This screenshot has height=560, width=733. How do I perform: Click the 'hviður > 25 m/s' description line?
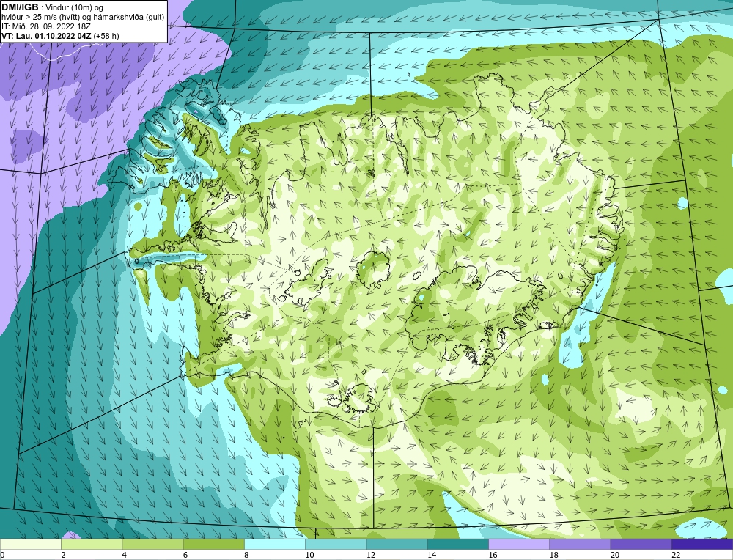coord(83,17)
